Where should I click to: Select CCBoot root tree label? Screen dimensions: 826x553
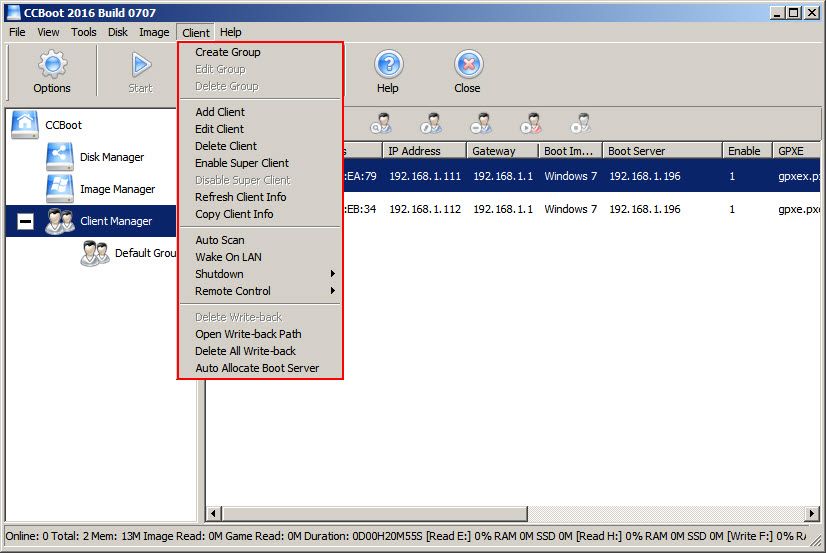[x=63, y=125]
